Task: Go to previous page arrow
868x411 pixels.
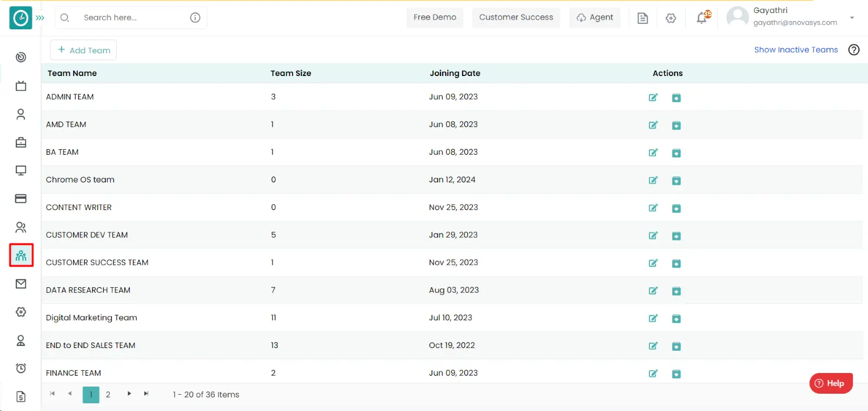Action: point(69,394)
